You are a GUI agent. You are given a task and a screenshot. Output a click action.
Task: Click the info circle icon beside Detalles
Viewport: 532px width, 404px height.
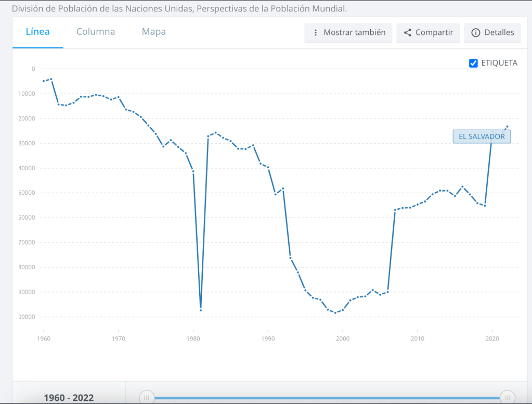tap(475, 32)
